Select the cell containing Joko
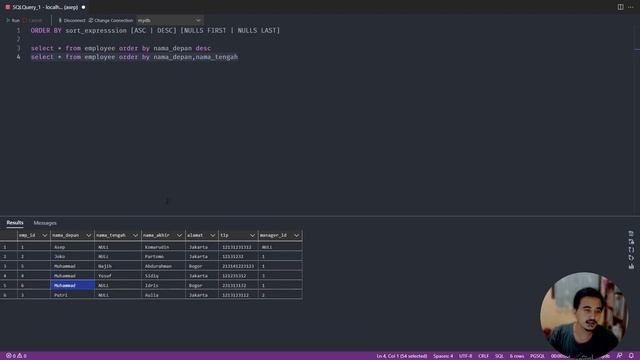Screen dimensions: 640x360 pos(72,256)
